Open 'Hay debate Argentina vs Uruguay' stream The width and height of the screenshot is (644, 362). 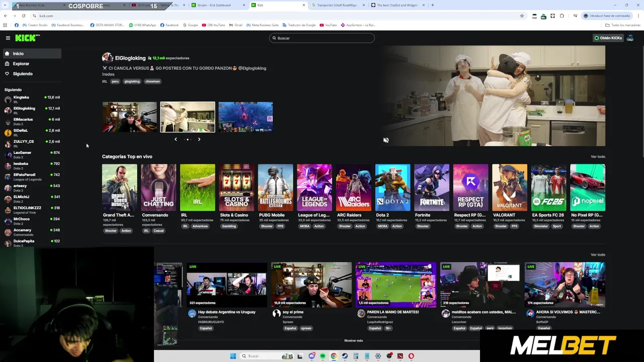point(226,285)
